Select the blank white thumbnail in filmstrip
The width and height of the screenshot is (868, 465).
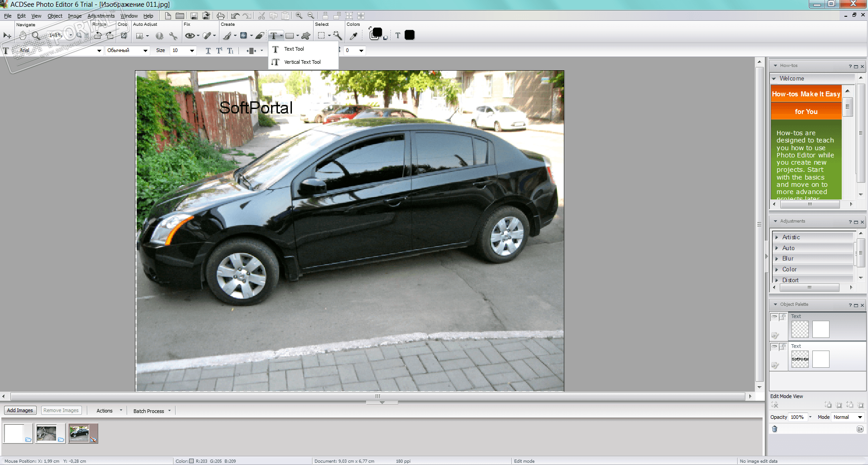pyautogui.click(x=18, y=433)
